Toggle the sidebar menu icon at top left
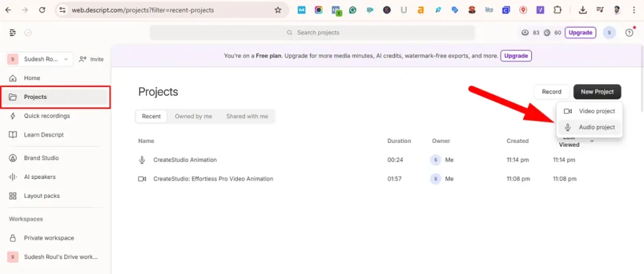 point(13,33)
